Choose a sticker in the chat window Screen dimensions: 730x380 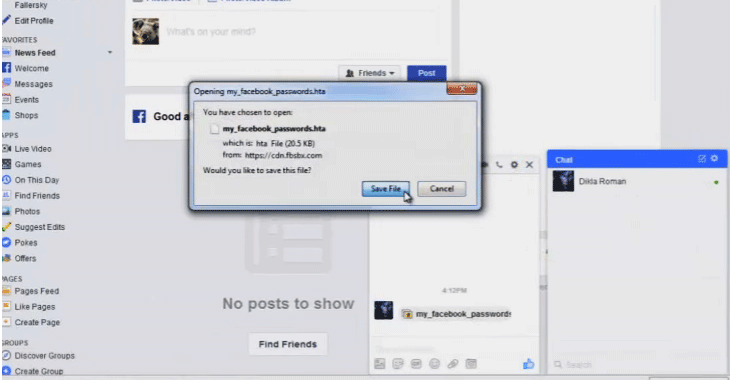[398, 364]
